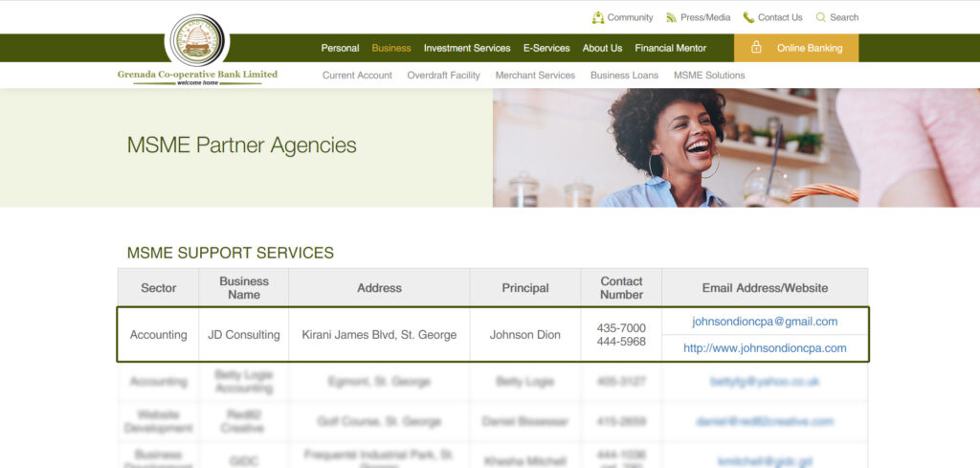The image size is (980, 468).
Task: Go to the Overdraft Facility page
Action: click(x=443, y=75)
